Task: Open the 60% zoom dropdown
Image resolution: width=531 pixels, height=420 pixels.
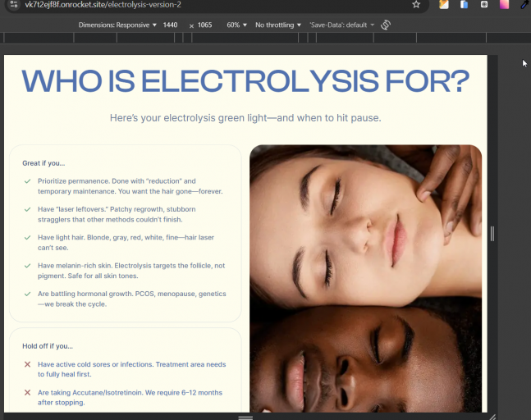Action: [x=236, y=25]
